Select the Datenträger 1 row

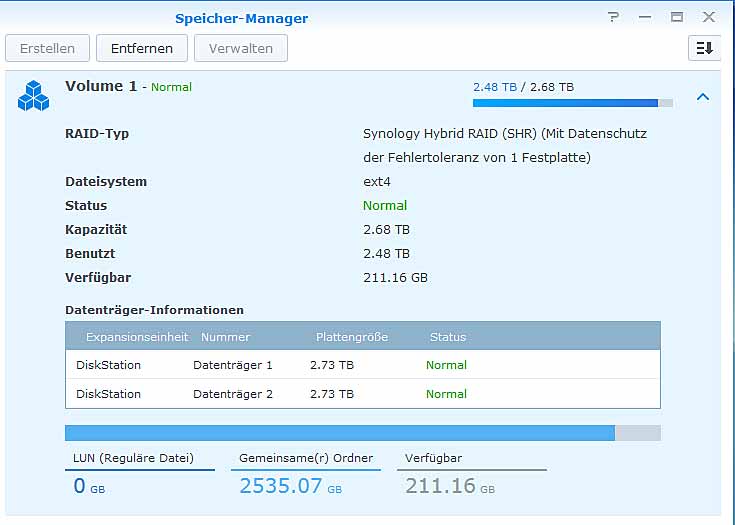coord(362,365)
